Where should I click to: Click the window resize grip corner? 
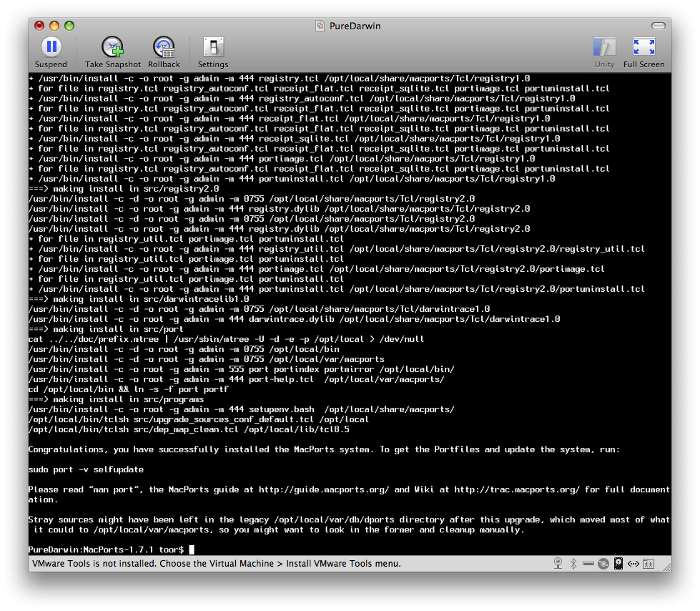click(667, 567)
